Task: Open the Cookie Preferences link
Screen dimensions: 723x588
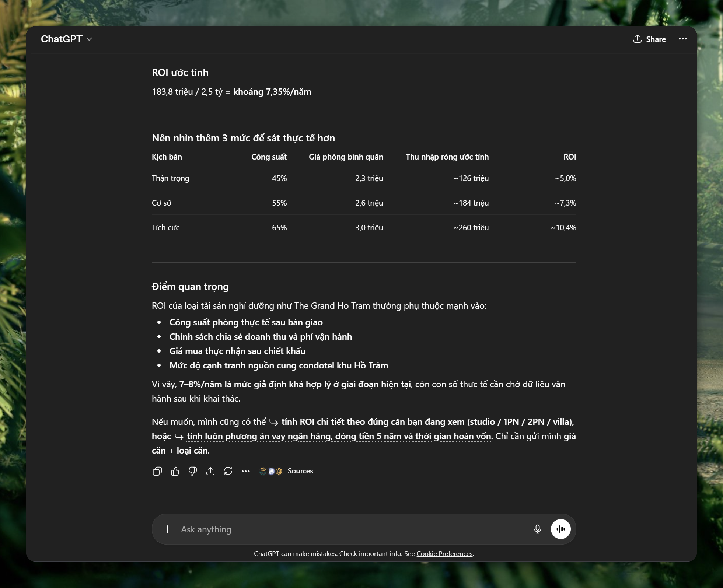Action: coord(444,554)
